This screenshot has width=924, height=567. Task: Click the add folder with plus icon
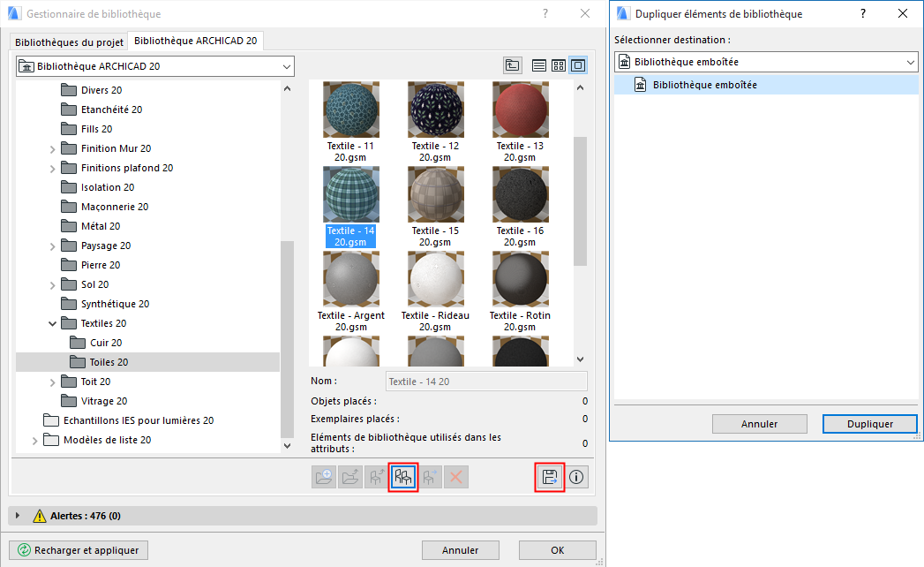click(324, 477)
